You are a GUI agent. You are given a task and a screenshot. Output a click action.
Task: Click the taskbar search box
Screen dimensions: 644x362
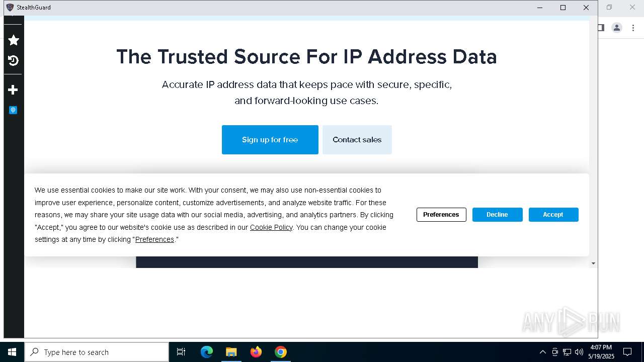97,352
